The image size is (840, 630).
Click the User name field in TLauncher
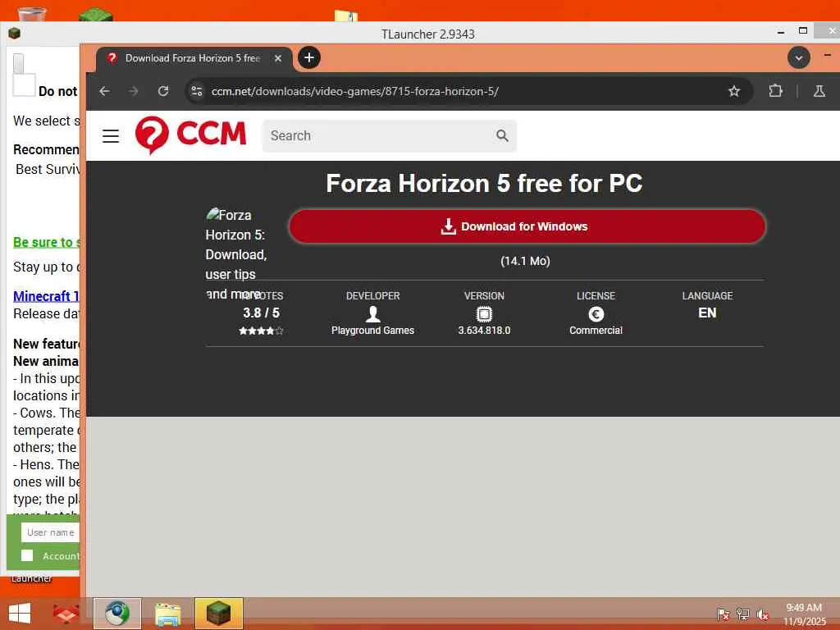50,532
